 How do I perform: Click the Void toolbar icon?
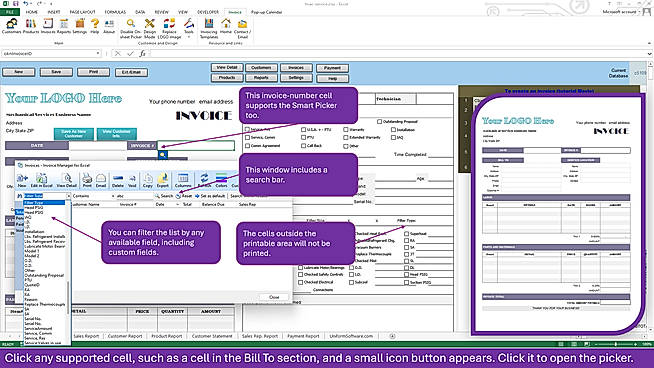tap(132, 180)
